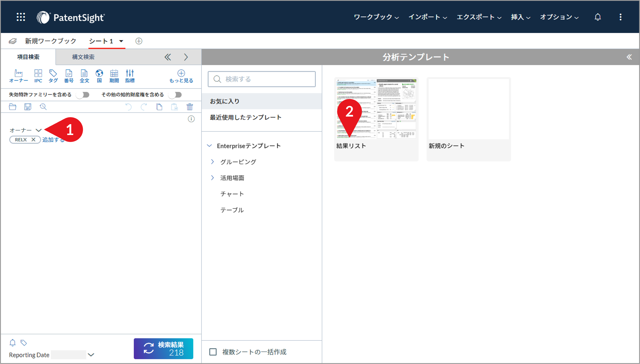Select the オーナー search filter icon
This screenshot has width=640, height=364.
(x=18, y=75)
